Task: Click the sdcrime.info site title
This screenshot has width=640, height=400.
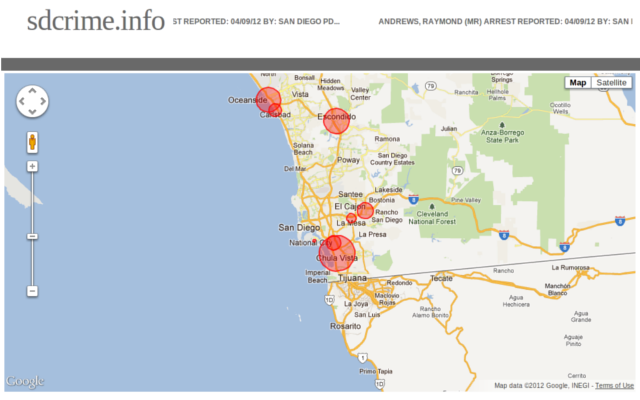Action: [96, 20]
